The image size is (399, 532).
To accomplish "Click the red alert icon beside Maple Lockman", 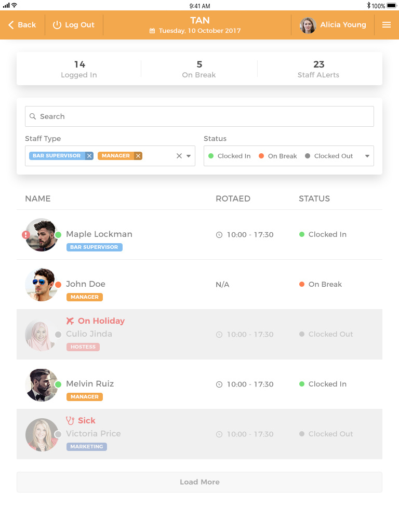I will 26,235.
